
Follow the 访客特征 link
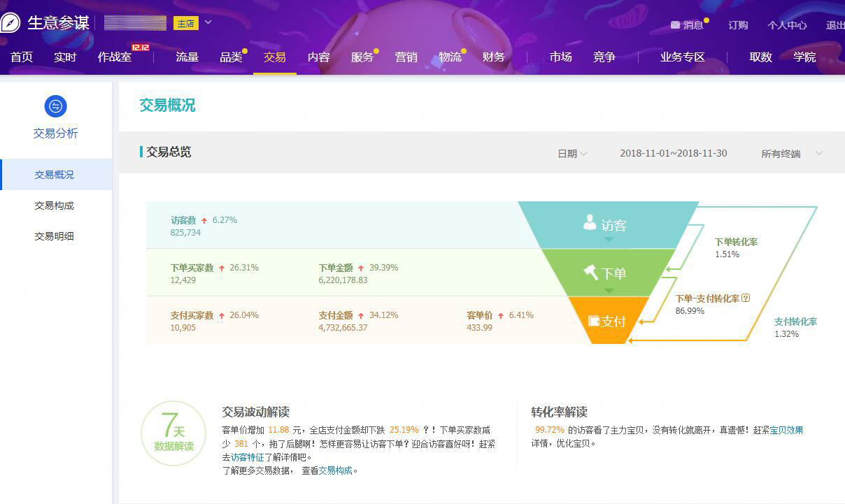247,457
